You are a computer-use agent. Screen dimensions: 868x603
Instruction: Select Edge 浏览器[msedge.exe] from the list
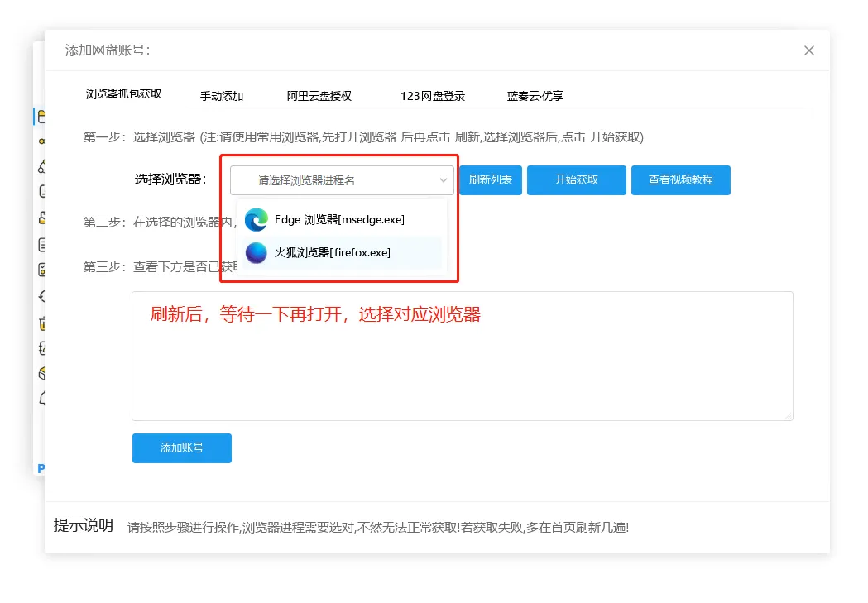342,220
